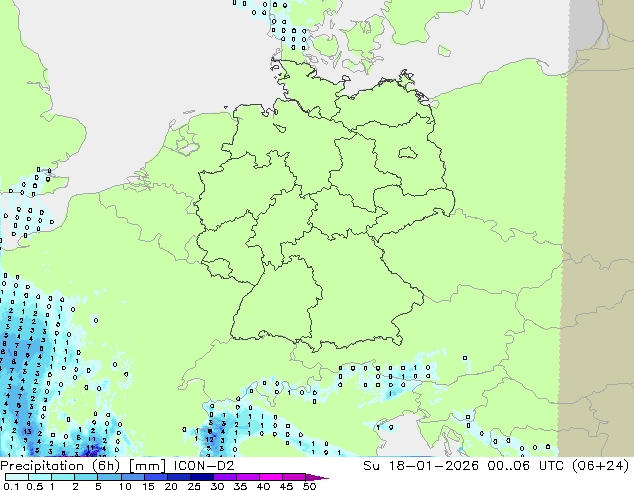The width and height of the screenshot is (634, 490).
Task: Click the "10" legend scale value
Action: (125, 486)
